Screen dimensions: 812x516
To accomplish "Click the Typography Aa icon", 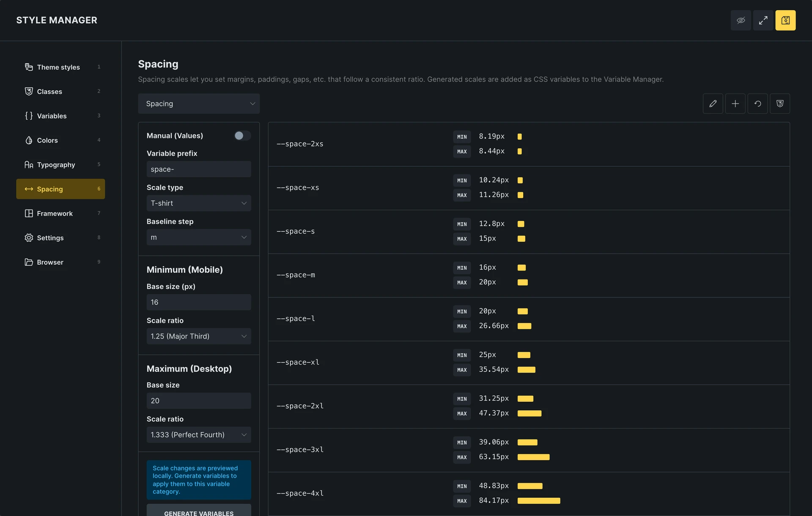I will click(x=29, y=165).
